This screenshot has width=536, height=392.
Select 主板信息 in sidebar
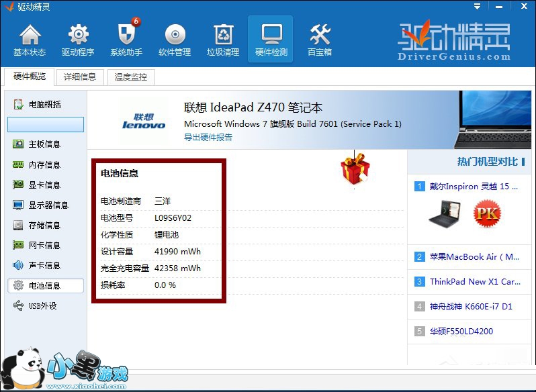tap(45, 144)
